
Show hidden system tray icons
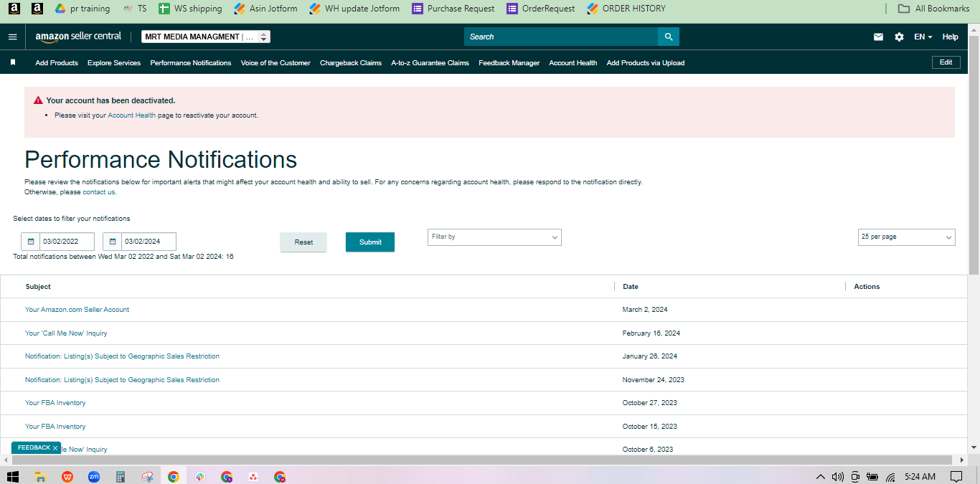[821, 476]
